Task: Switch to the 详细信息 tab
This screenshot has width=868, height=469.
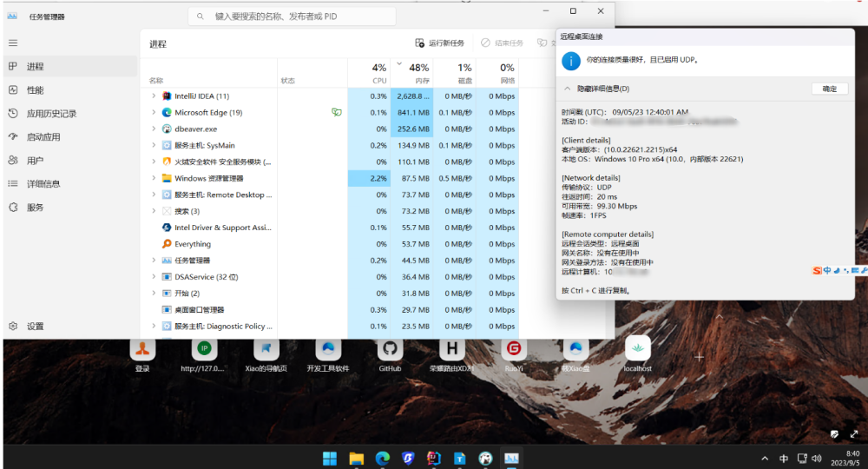Action: point(70,184)
